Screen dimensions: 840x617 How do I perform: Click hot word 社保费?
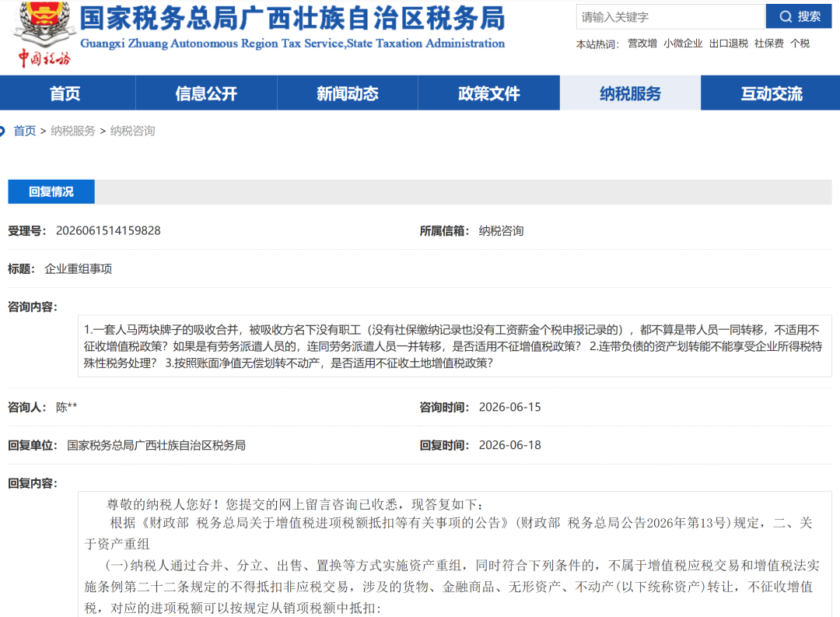[x=769, y=44]
